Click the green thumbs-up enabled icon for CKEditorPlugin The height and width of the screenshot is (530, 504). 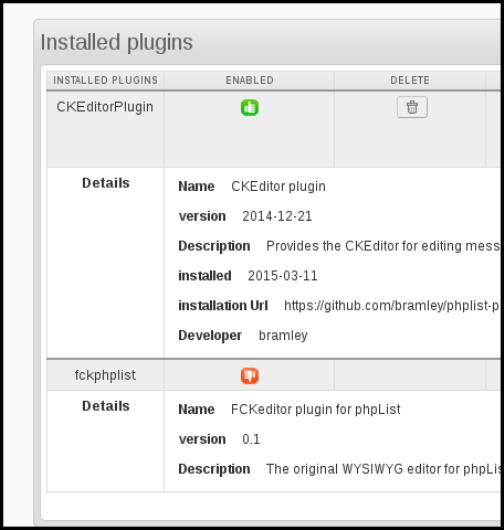pyautogui.click(x=249, y=108)
